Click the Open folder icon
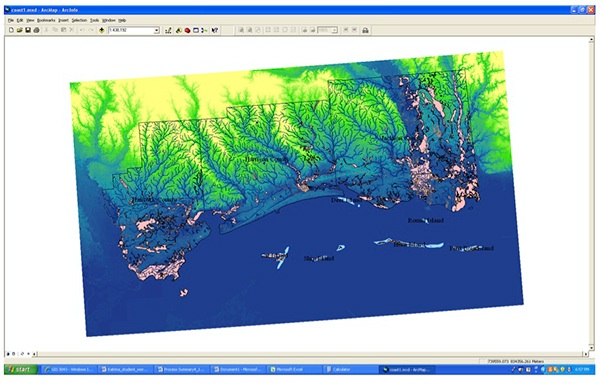 click(20, 30)
